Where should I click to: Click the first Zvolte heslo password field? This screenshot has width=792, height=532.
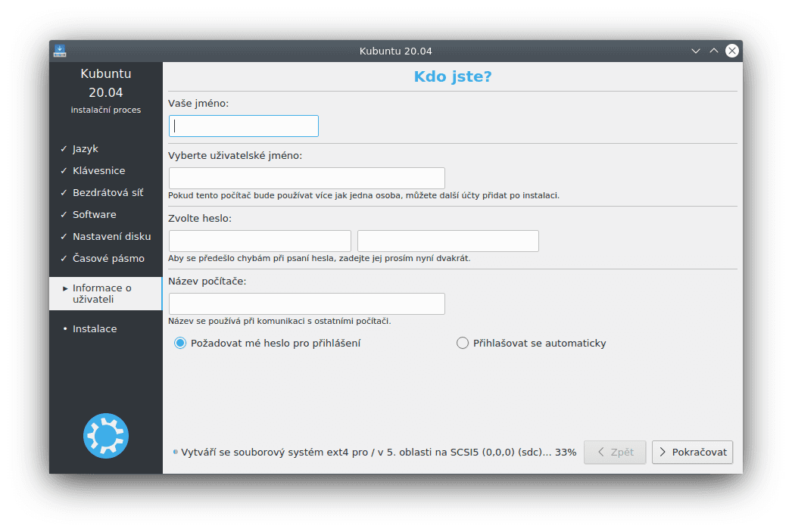(260, 241)
